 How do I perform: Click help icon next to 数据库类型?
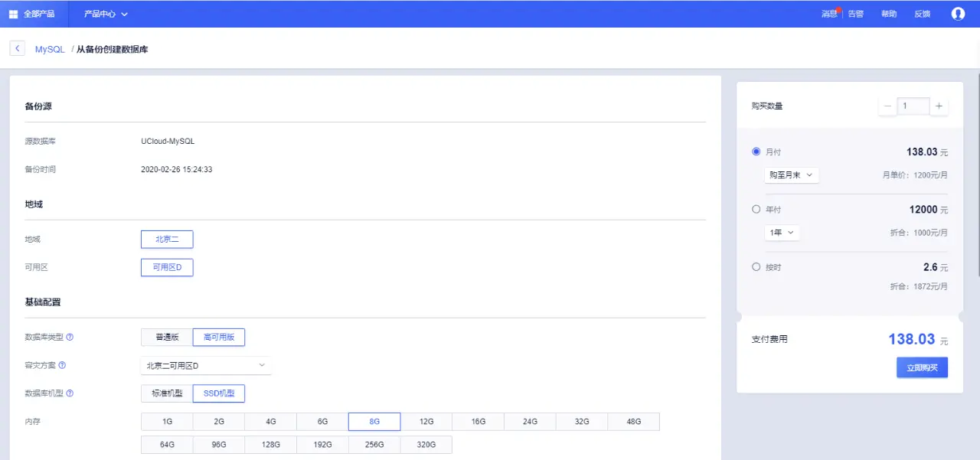[70, 337]
